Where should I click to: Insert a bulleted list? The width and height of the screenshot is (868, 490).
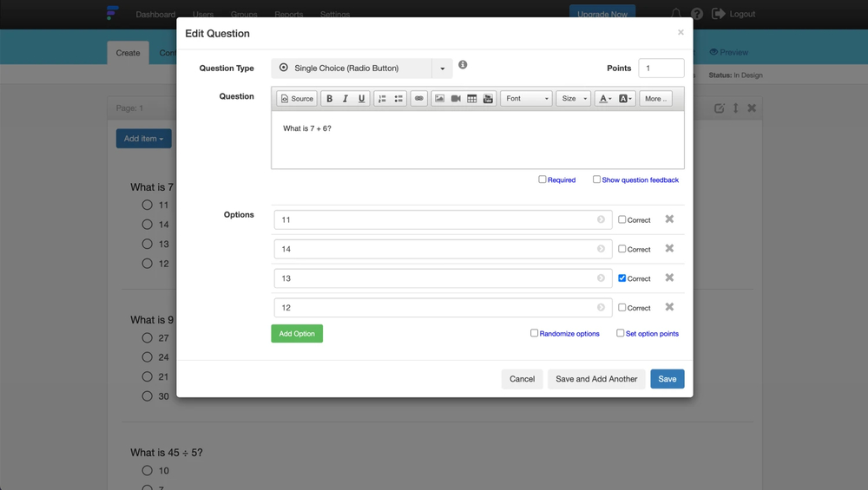[398, 99]
